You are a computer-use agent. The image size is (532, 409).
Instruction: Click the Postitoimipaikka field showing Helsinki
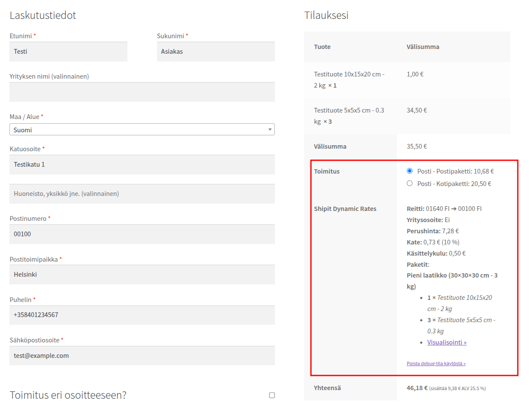coord(142,275)
